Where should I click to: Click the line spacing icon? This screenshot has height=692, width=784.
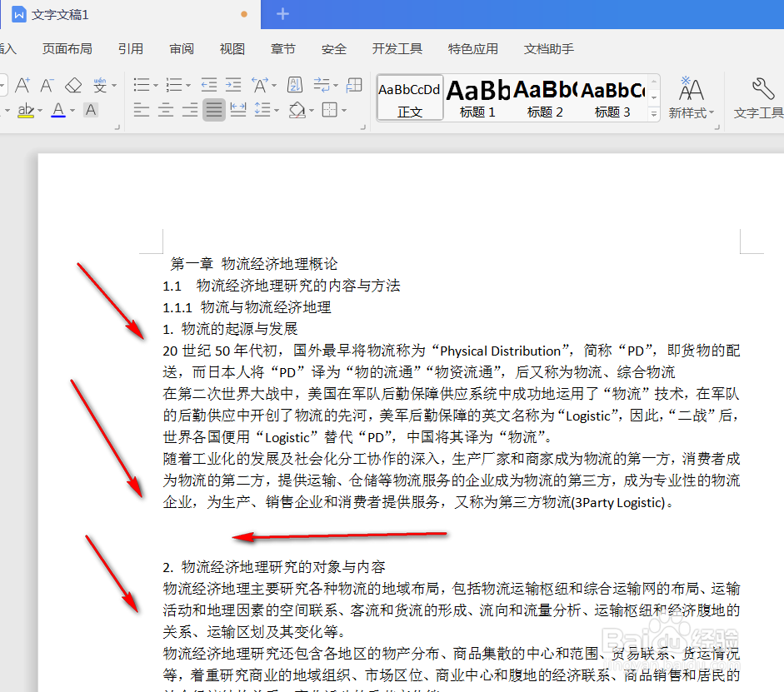click(x=262, y=110)
